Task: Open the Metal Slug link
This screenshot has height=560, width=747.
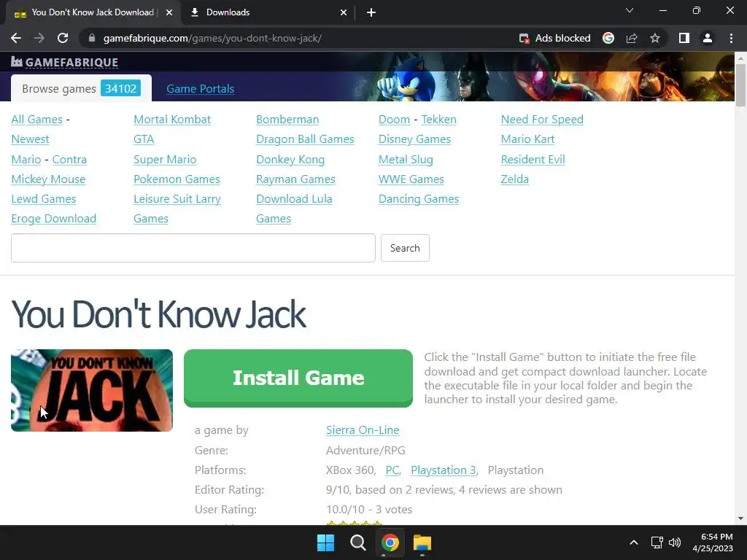Action: (x=406, y=159)
